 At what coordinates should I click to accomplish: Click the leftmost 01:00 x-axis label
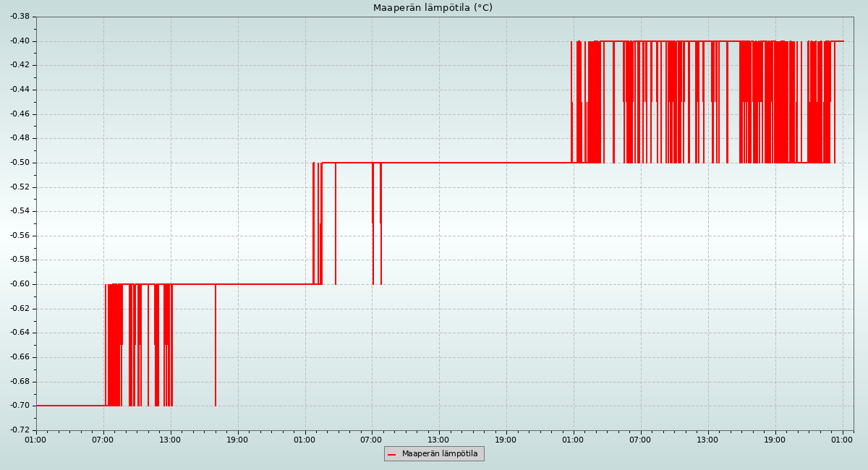35,439
